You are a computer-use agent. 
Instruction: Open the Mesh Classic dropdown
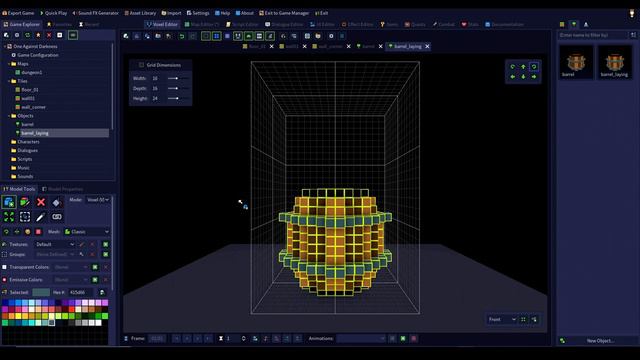[x=87, y=232]
